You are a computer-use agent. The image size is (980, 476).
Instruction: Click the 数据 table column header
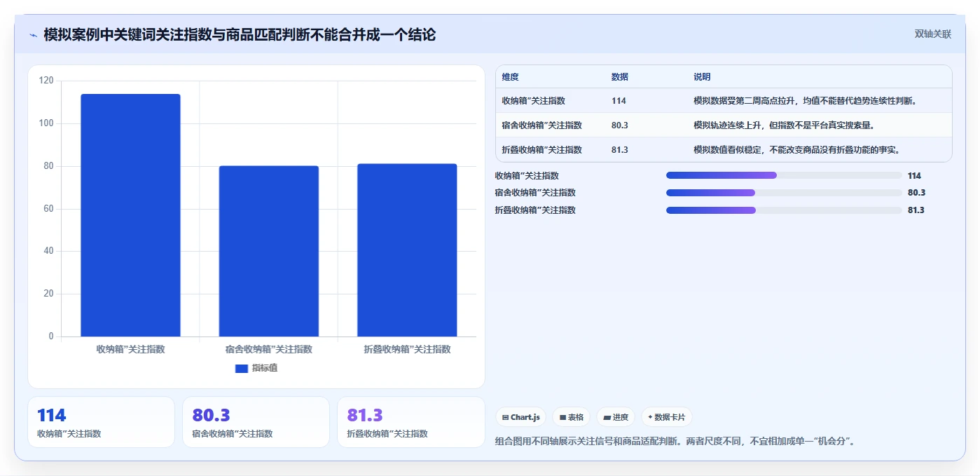[x=620, y=77]
